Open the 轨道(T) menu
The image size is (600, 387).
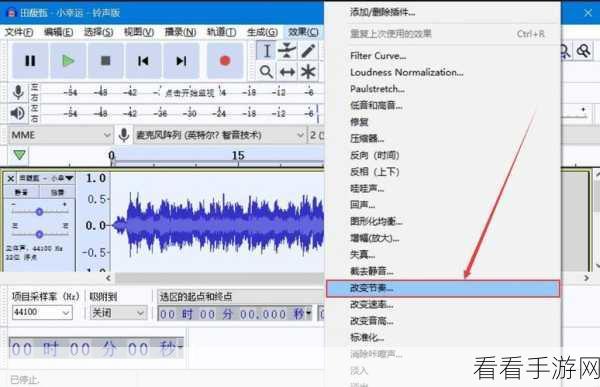221,32
